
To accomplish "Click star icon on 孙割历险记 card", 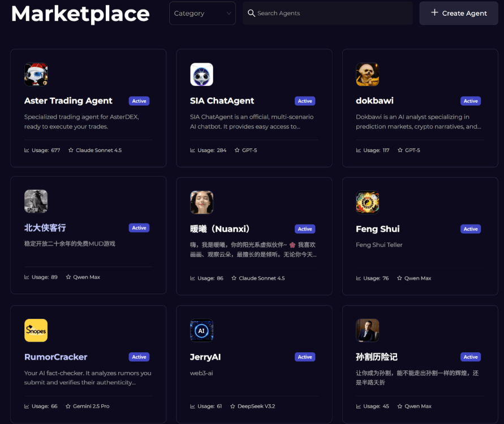I will pos(399,406).
